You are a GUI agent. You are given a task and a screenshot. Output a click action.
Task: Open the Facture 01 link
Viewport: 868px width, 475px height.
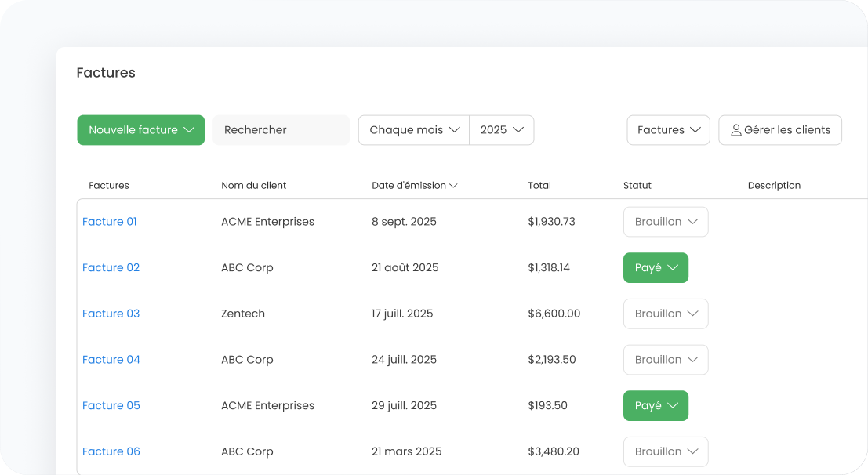click(x=110, y=222)
